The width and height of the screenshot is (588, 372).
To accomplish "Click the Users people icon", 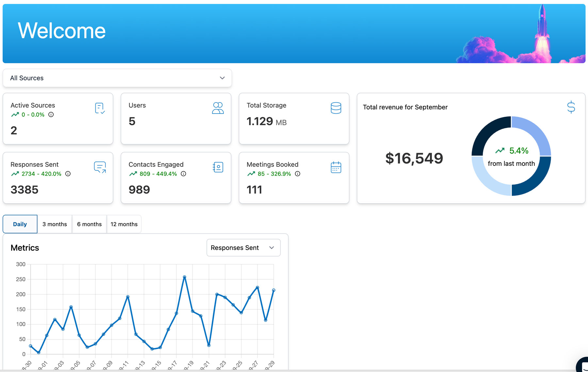I will [218, 108].
